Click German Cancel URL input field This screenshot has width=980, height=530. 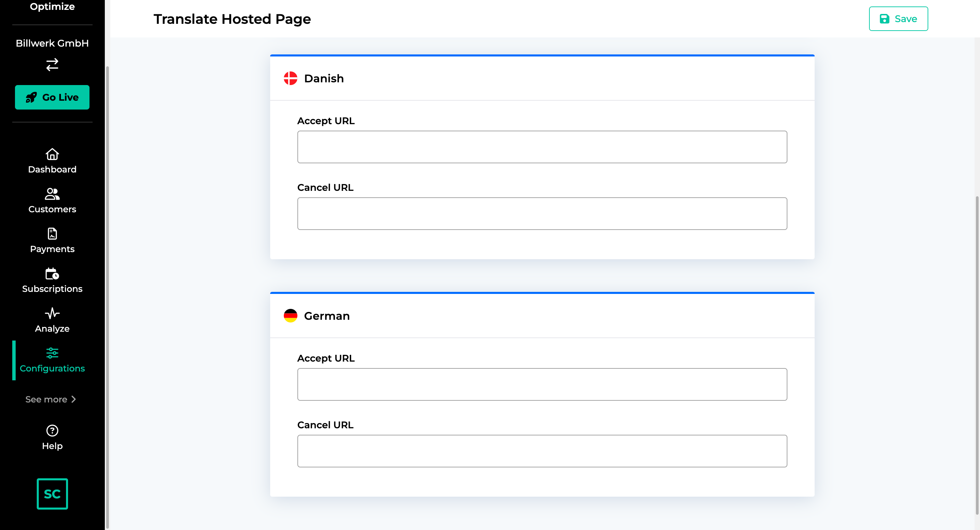click(x=542, y=450)
